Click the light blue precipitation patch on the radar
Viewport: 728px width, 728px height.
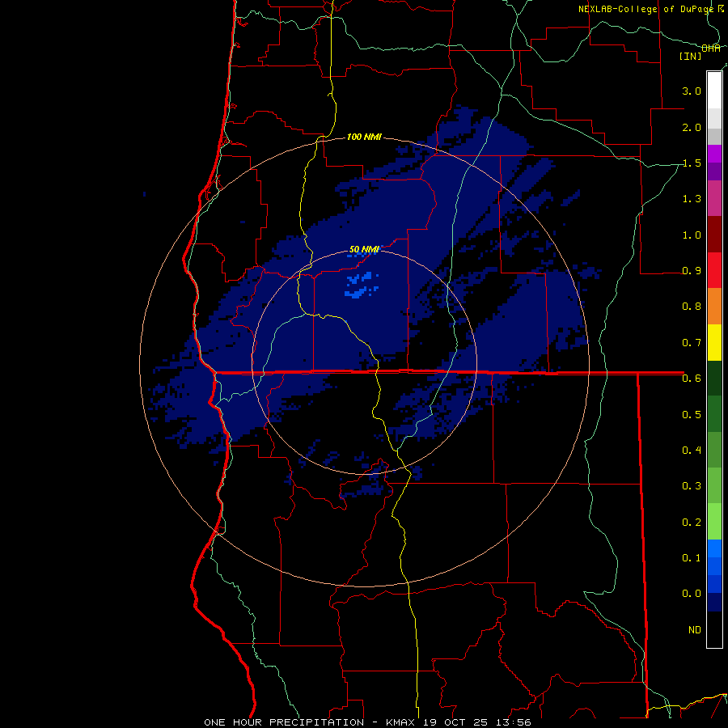point(362,286)
